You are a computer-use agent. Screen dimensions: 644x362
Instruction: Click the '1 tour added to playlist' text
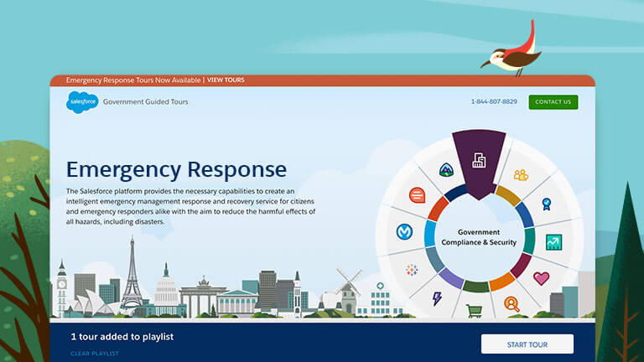point(122,337)
